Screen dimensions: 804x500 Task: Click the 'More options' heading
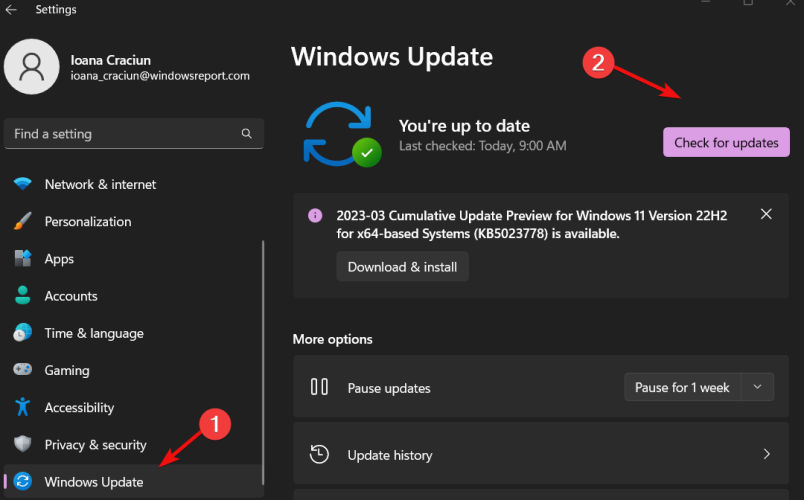[x=332, y=339]
